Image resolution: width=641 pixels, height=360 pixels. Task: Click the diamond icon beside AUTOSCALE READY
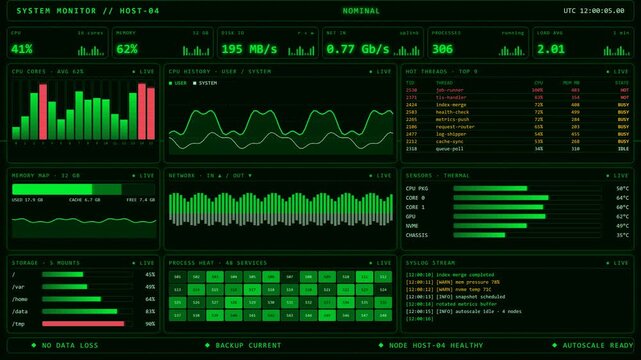click(x=555, y=345)
